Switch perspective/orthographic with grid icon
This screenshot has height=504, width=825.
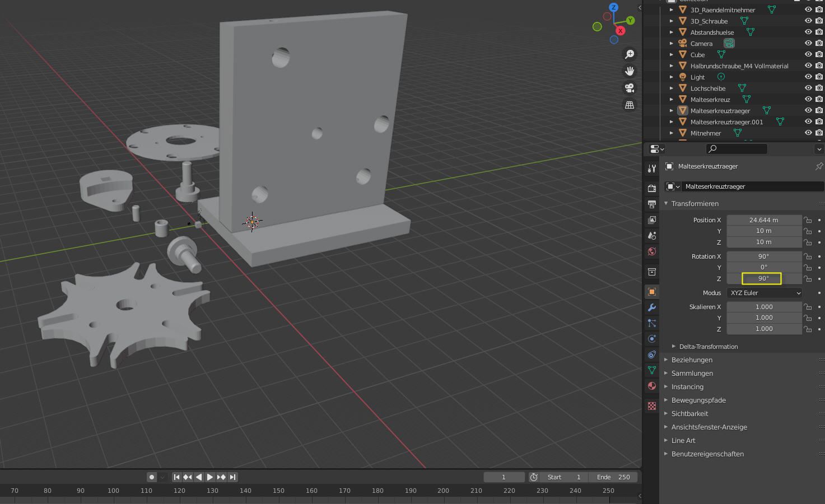coord(630,105)
